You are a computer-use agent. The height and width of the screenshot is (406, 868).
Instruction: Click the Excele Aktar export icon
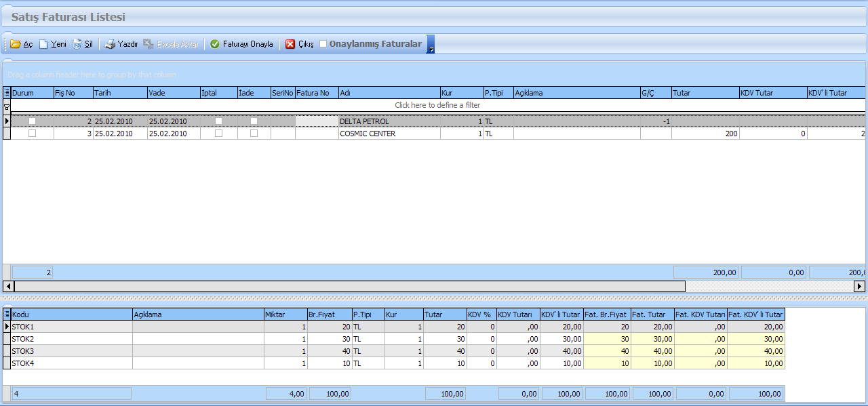click(x=149, y=44)
